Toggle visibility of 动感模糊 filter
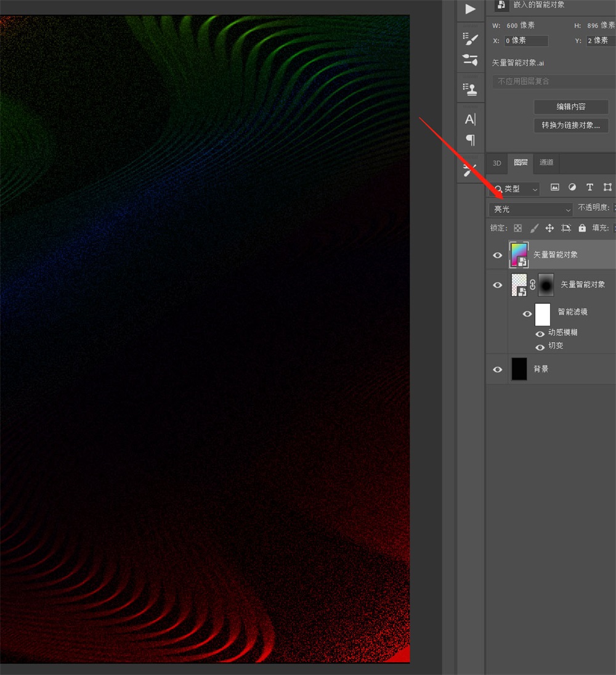616x675 pixels. (540, 333)
